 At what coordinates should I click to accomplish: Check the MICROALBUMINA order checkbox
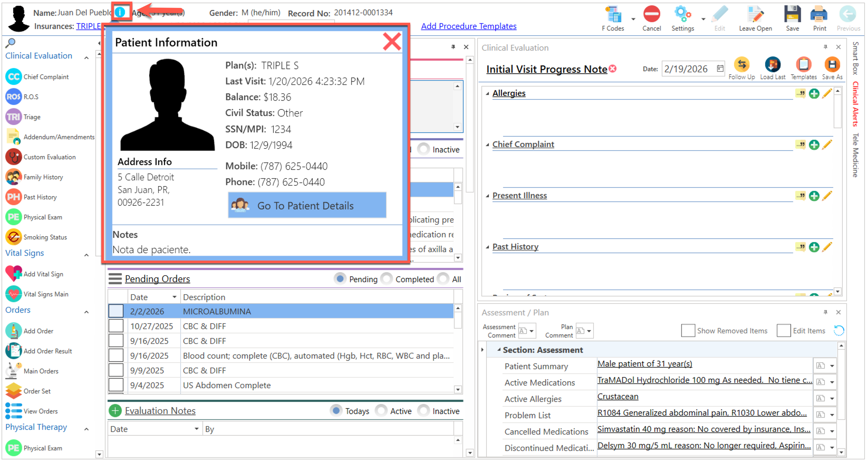click(116, 311)
